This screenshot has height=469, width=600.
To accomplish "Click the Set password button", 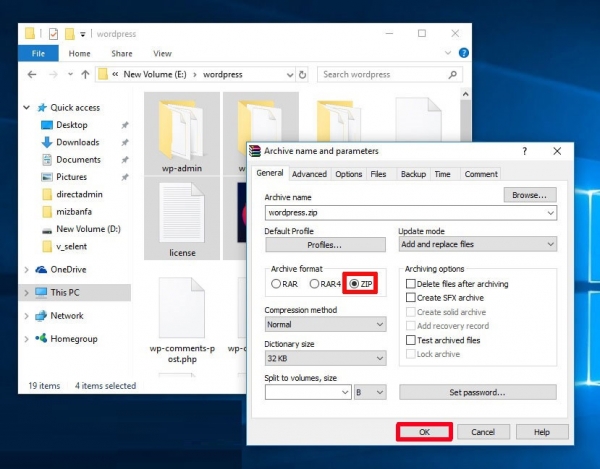I will (x=477, y=392).
